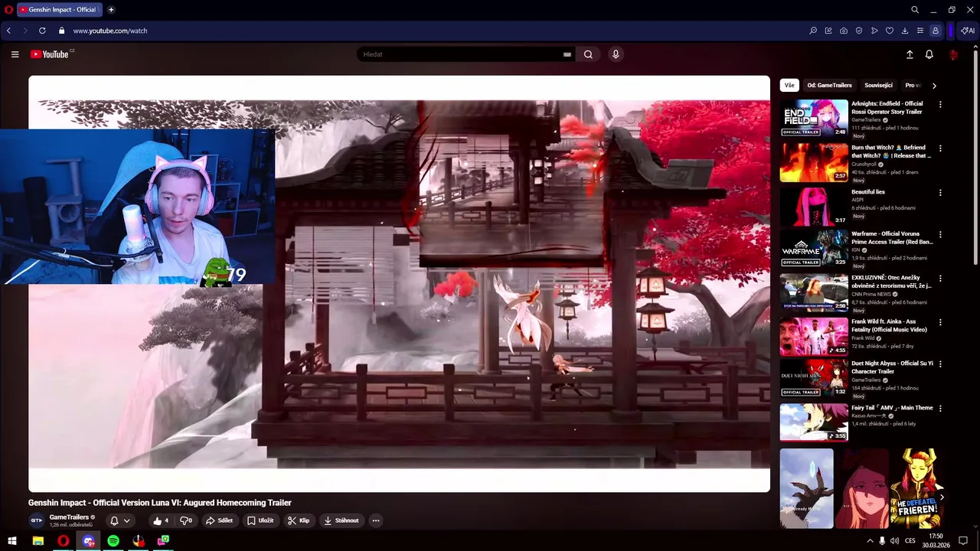Open Opera easy setup sliders
980x551 pixels.
coord(920,31)
